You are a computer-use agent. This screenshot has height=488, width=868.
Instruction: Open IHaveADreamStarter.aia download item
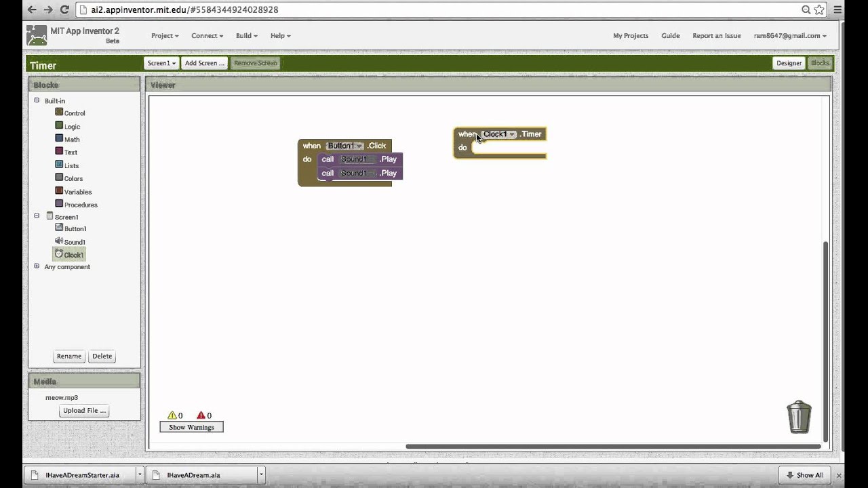pyautogui.click(x=82, y=475)
